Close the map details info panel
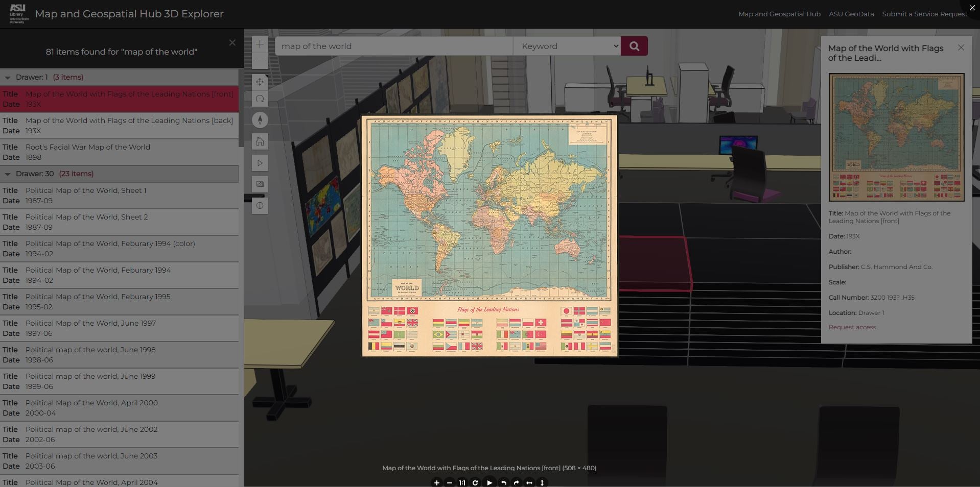The width and height of the screenshot is (980, 487). (961, 47)
